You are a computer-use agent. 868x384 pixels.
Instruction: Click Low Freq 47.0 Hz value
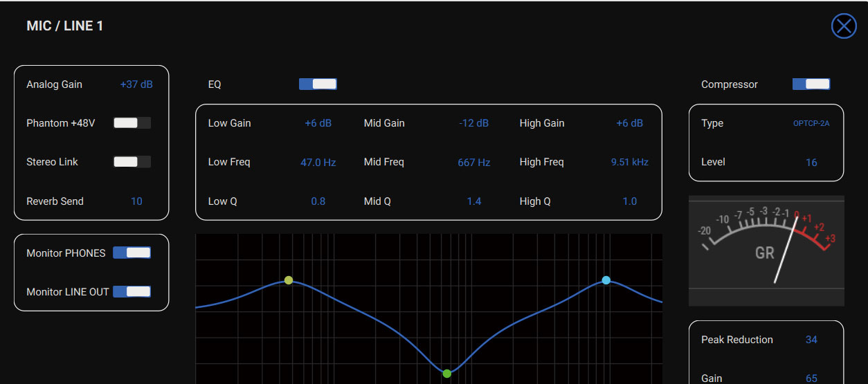[x=318, y=163]
